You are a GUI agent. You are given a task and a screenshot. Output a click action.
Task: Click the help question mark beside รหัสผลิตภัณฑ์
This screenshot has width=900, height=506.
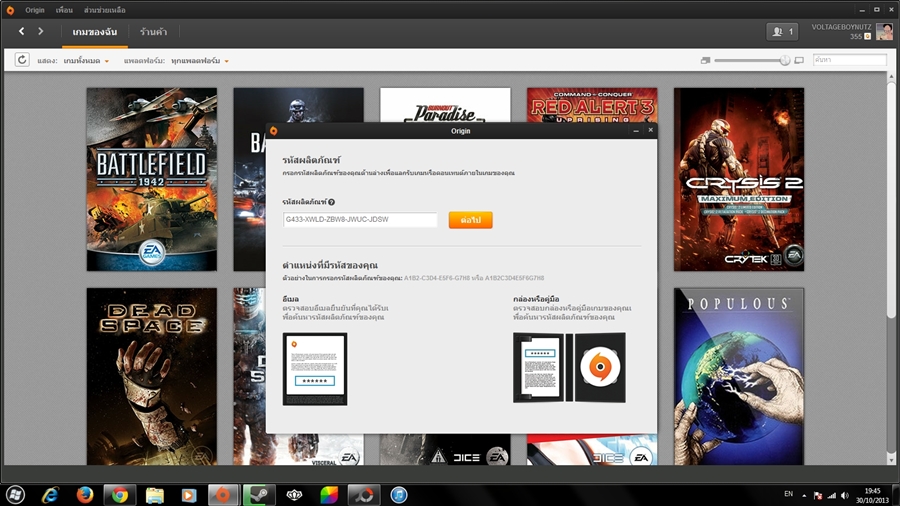point(332,202)
